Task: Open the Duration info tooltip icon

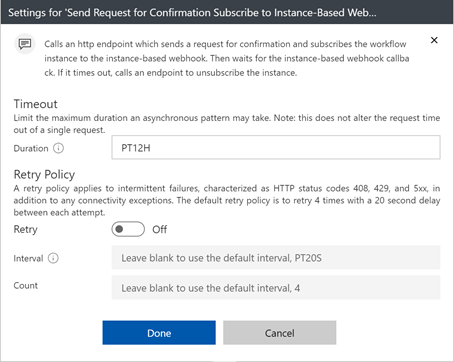Action: point(59,148)
